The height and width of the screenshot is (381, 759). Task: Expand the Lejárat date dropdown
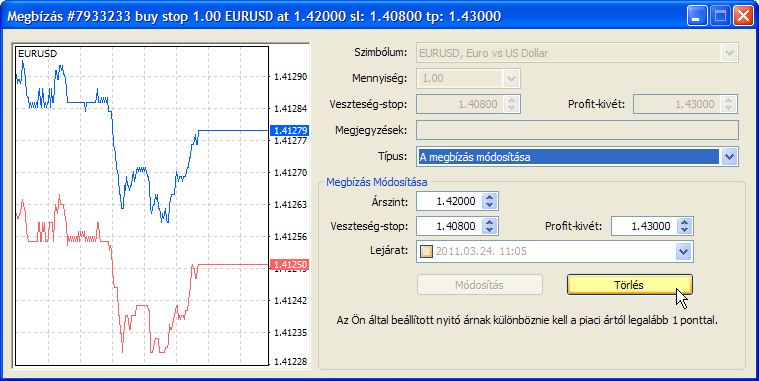[x=683, y=252]
